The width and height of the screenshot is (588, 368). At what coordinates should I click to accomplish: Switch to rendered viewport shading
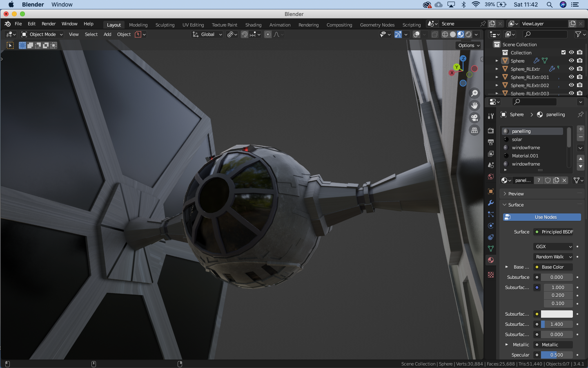click(468, 34)
